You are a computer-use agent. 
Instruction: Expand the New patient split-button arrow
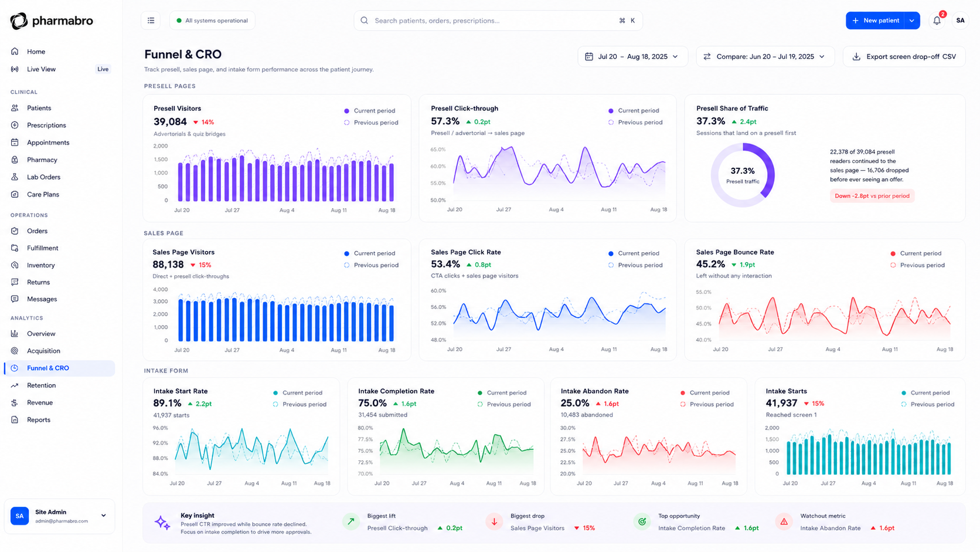pos(912,21)
